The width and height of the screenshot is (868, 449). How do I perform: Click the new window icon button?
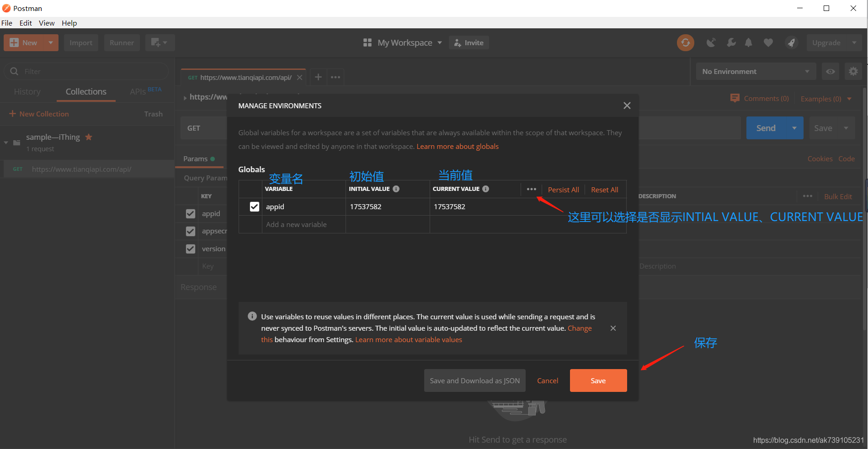tap(160, 42)
